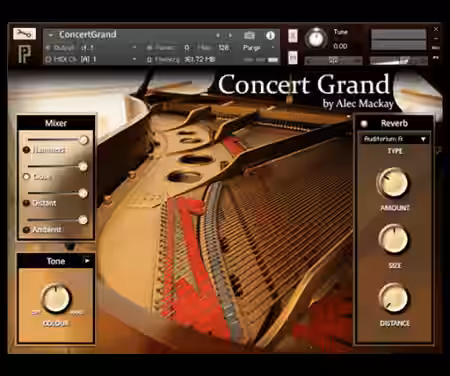Click the Close mic volume slider
Image resolution: width=450 pixels, height=376 pixels.
tap(58, 166)
